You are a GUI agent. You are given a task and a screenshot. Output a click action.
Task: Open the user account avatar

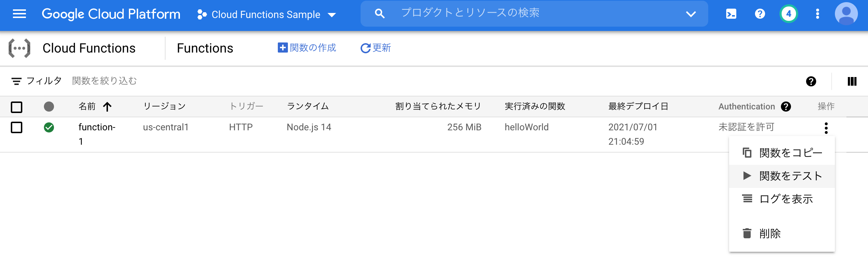coord(846,14)
